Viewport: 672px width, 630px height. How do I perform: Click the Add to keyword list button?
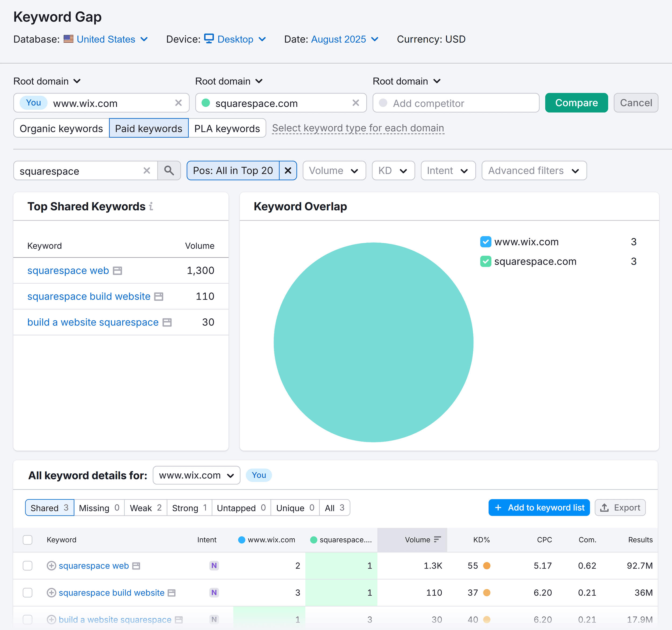coord(539,508)
